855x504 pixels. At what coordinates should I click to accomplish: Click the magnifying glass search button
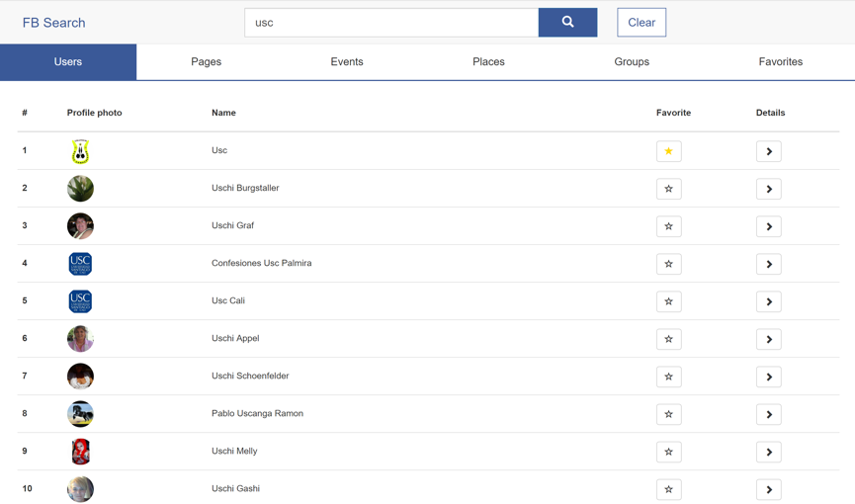(x=567, y=23)
